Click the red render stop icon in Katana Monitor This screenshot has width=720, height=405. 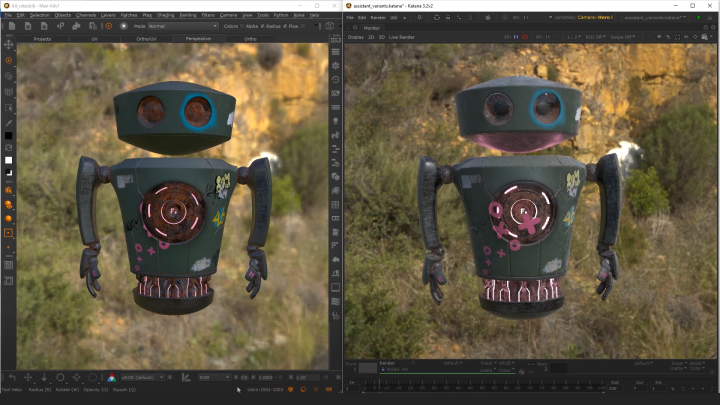click(526, 37)
